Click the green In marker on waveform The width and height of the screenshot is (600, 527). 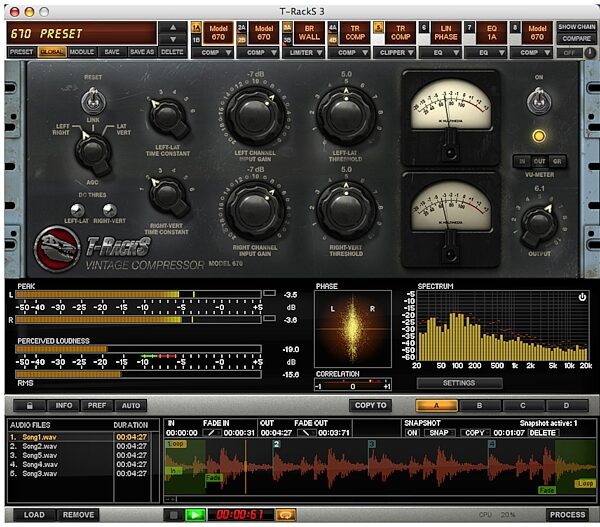[173, 470]
